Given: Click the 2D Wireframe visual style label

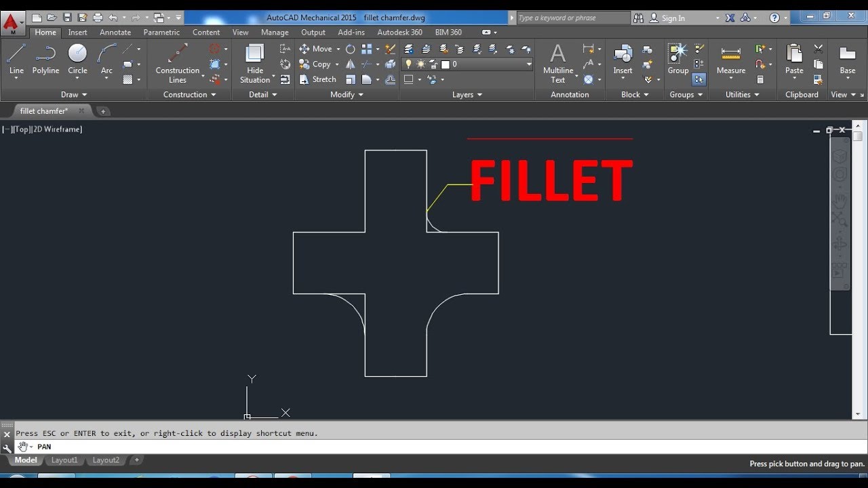Looking at the screenshot, I should click(x=57, y=129).
